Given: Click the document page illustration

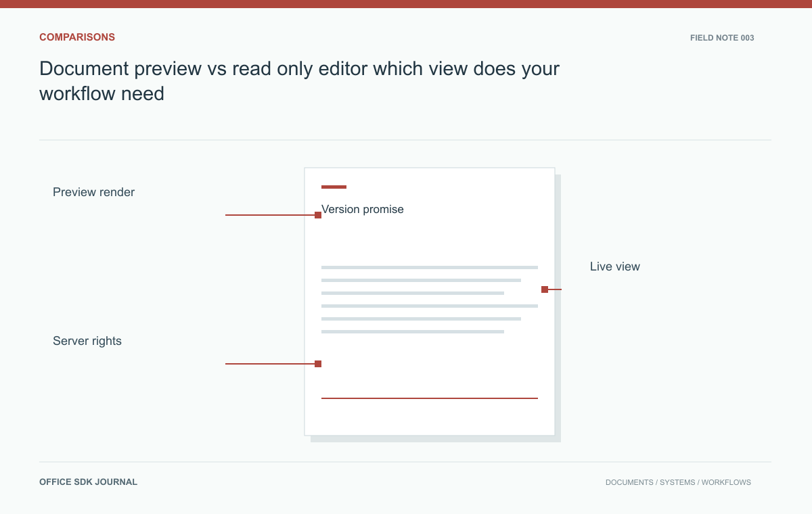Looking at the screenshot, I should (x=430, y=302).
